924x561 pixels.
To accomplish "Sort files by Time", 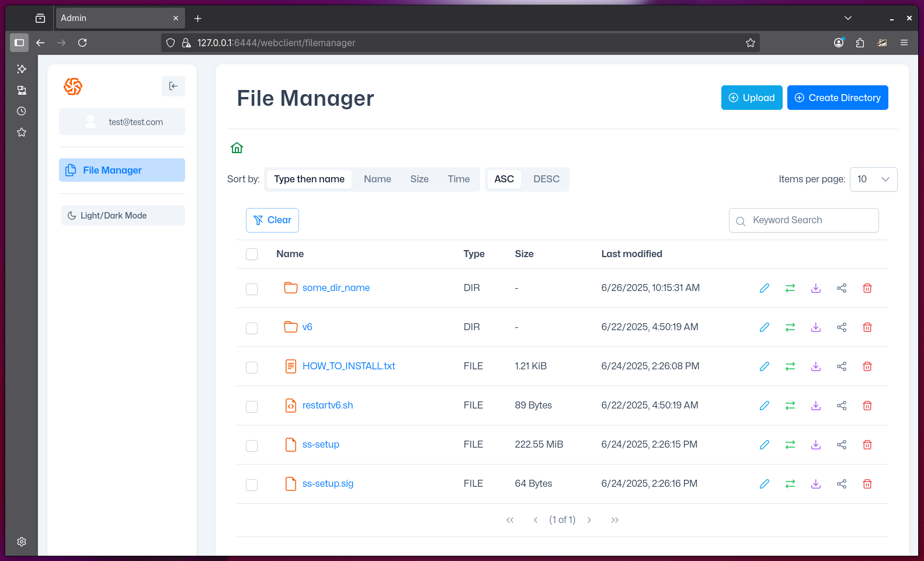I will click(x=458, y=179).
